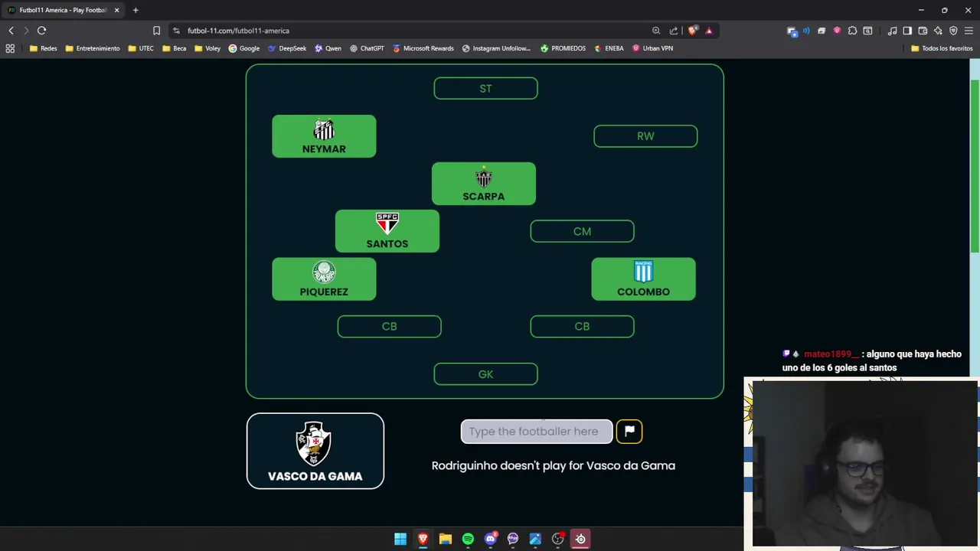980x551 pixels.
Task: Open the extensions puzzle icon
Action: click(x=852, y=31)
